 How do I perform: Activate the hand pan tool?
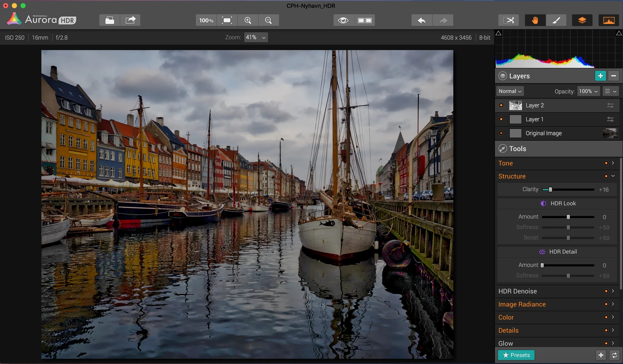pos(535,20)
